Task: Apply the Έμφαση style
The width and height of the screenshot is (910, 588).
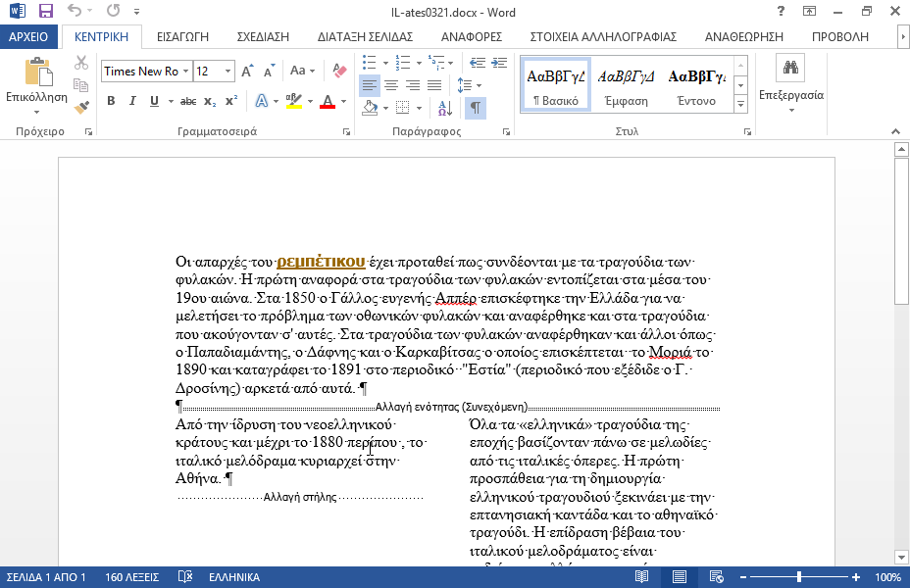Action: [626, 84]
